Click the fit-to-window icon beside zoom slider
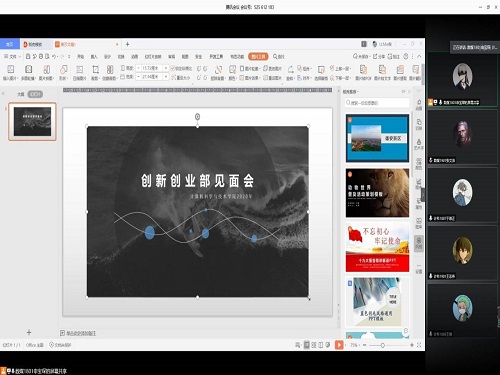500x375 pixels. pyautogui.click(x=419, y=345)
